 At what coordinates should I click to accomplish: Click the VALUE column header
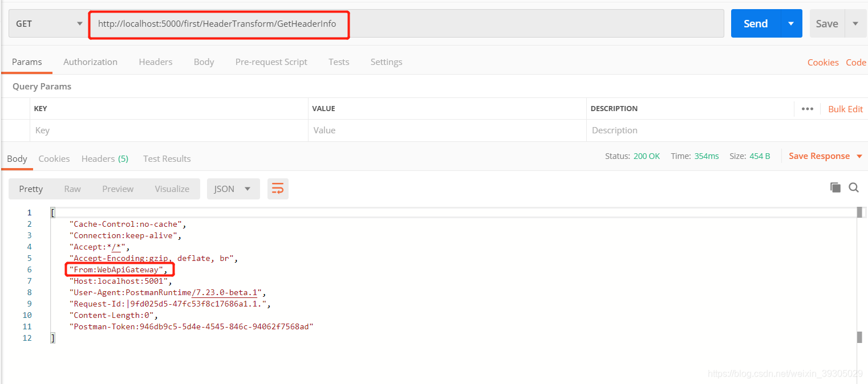(323, 108)
